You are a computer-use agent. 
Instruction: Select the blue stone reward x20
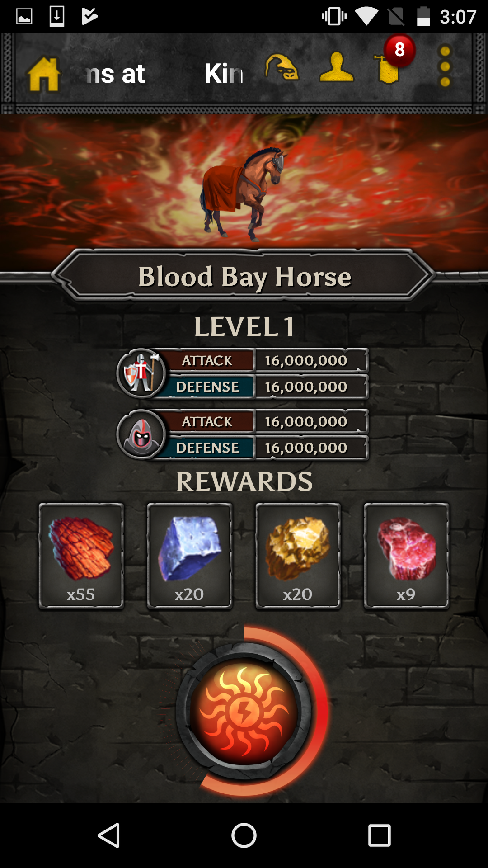click(190, 556)
